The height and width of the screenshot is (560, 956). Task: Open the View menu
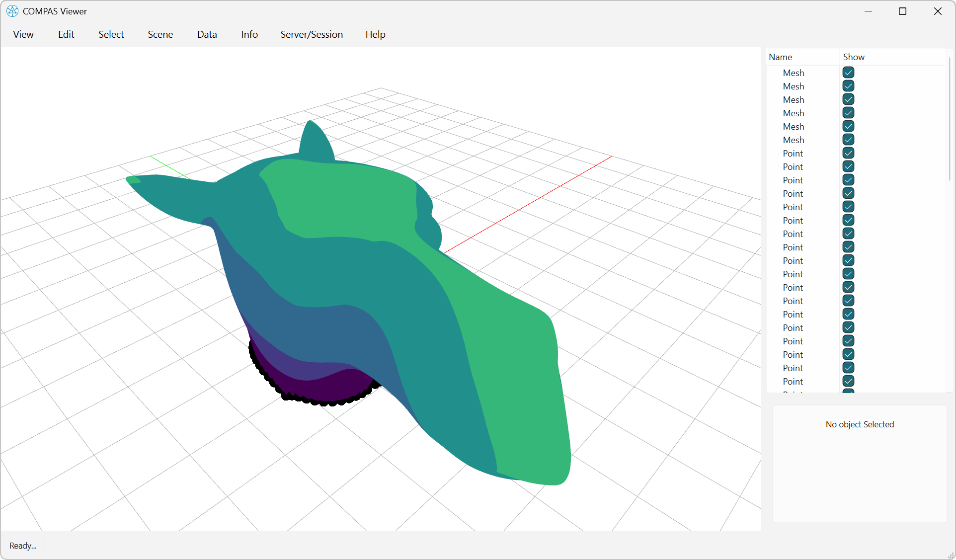click(x=23, y=34)
